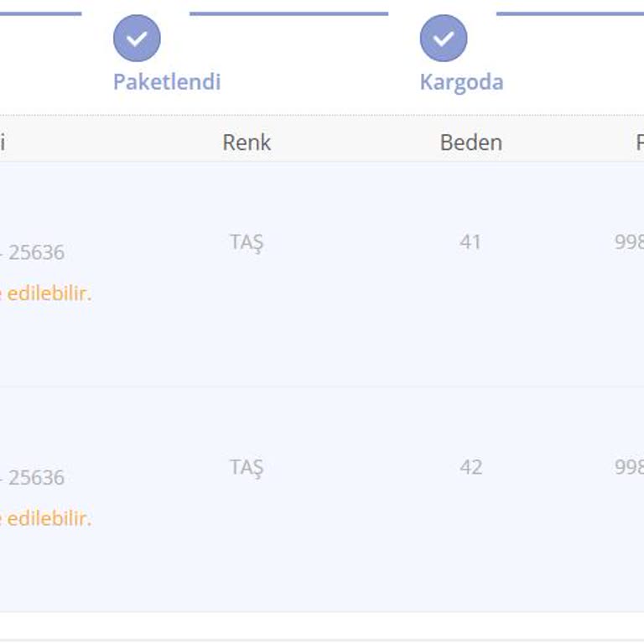Click TAŞ color in size 41 row
This screenshot has height=644, width=644.
click(247, 242)
